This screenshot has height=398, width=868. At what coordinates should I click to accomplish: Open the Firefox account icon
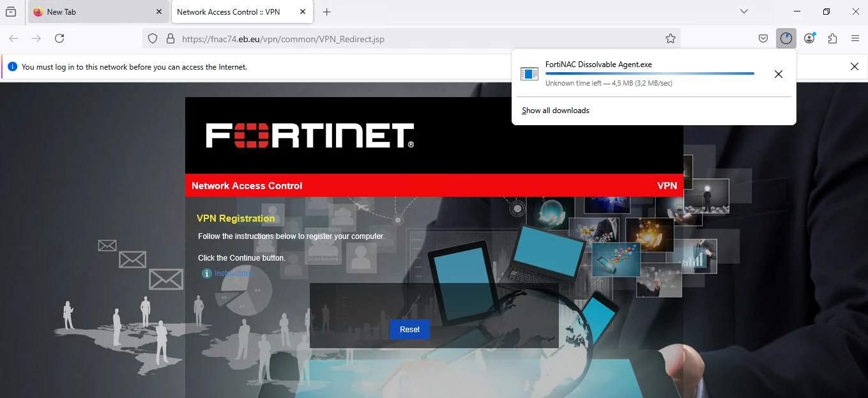tap(809, 38)
